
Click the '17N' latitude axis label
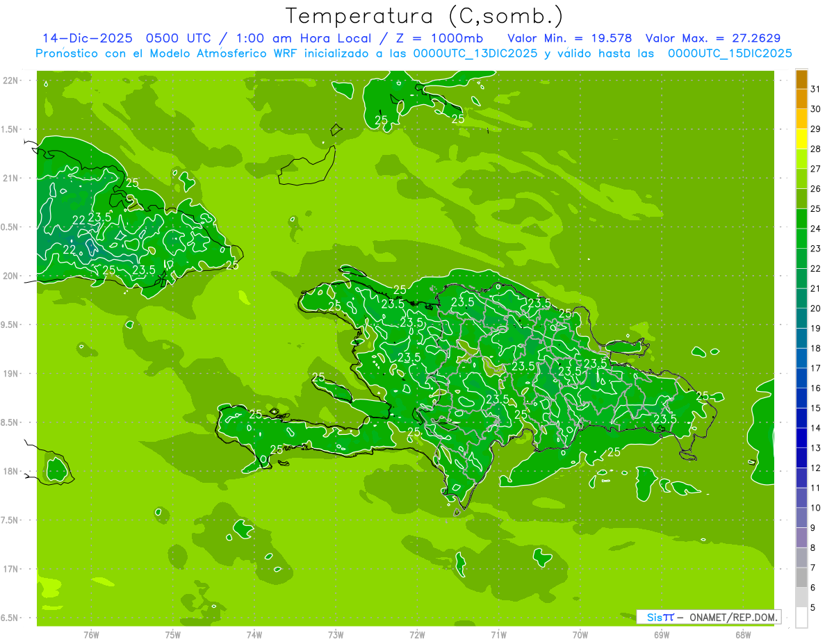pyautogui.click(x=12, y=569)
